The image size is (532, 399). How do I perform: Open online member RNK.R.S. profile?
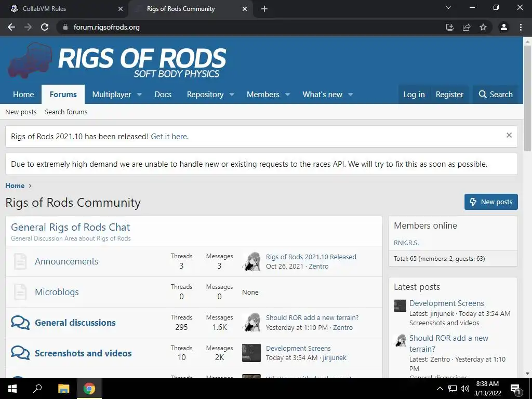click(406, 243)
